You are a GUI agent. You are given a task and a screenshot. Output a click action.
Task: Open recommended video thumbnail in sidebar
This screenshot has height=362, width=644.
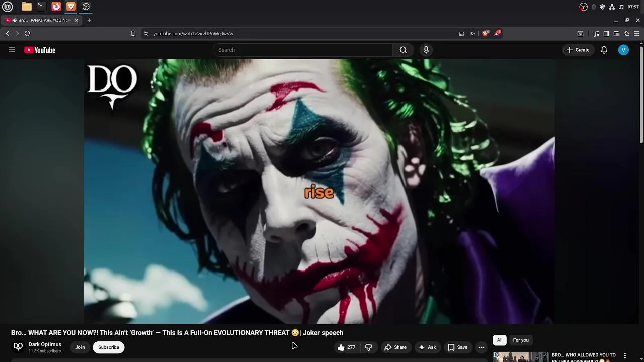pos(521,357)
